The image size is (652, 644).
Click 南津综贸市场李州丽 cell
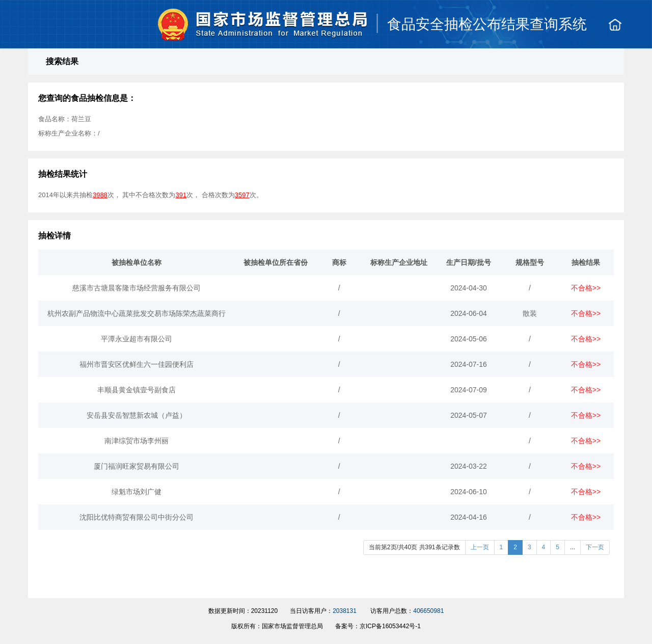click(x=137, y=441)
